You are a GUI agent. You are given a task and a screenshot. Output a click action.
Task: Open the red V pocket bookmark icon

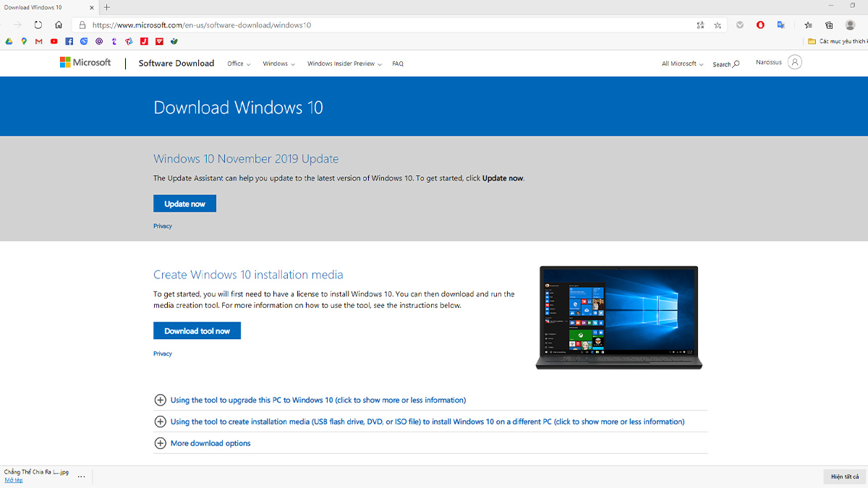coord(159,41)
